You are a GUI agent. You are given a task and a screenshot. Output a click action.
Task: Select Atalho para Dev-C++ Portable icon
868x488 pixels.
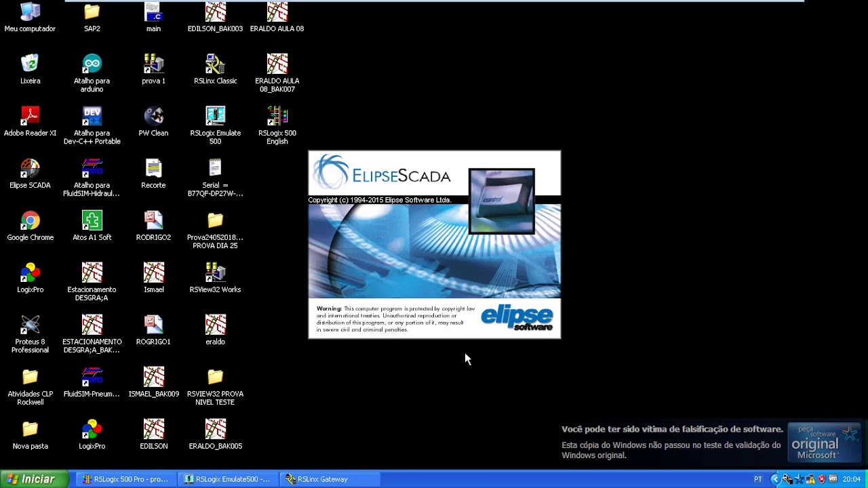tap(92, 125)
